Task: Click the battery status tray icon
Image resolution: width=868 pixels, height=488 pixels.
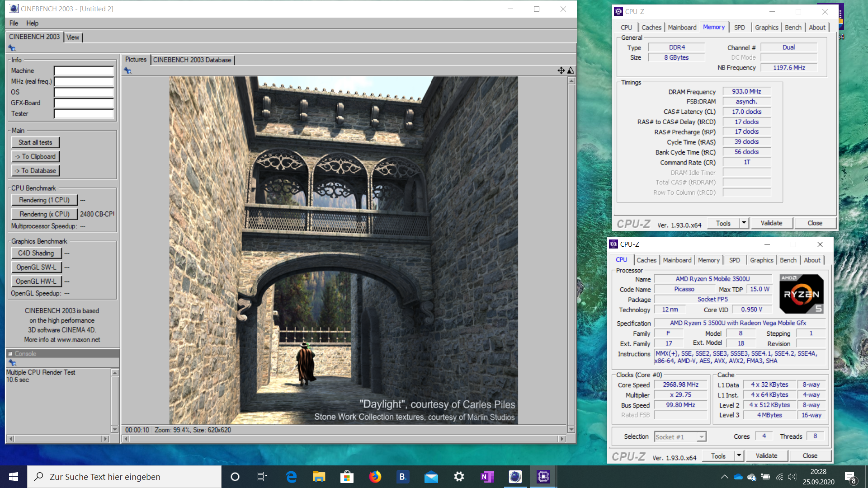Action: 765,477
